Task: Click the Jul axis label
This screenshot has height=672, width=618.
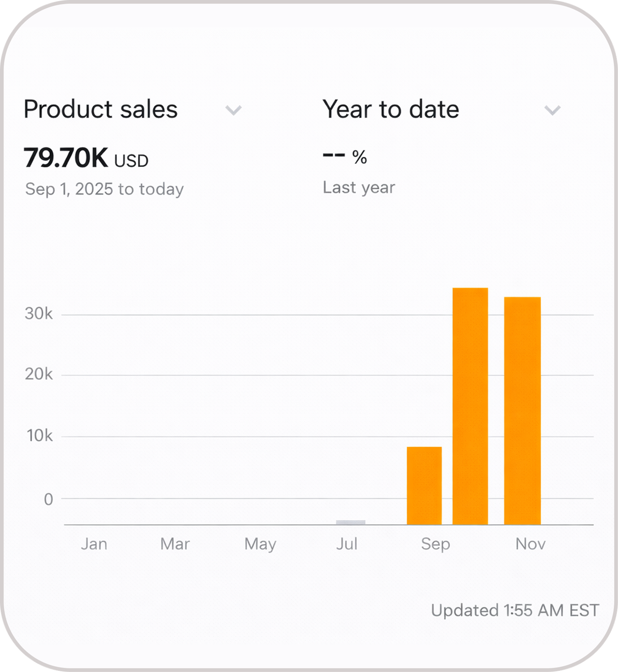Action: point(346,544)
